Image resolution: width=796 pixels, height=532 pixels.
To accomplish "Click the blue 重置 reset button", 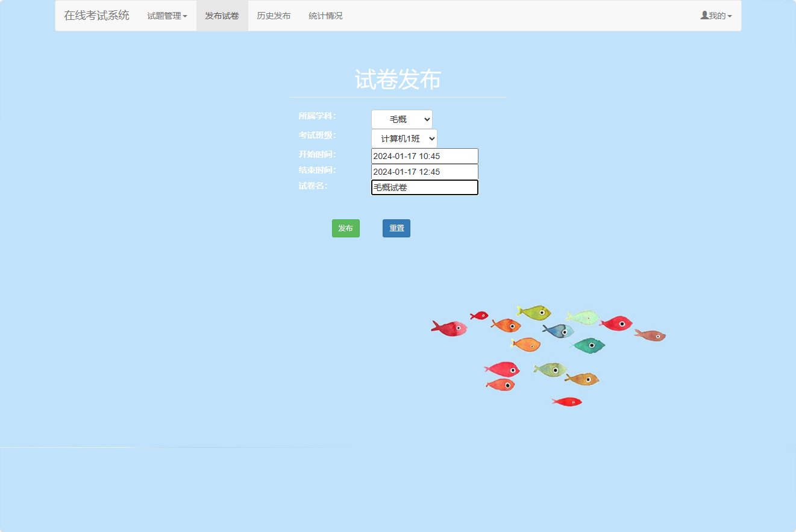I will 396,228.
